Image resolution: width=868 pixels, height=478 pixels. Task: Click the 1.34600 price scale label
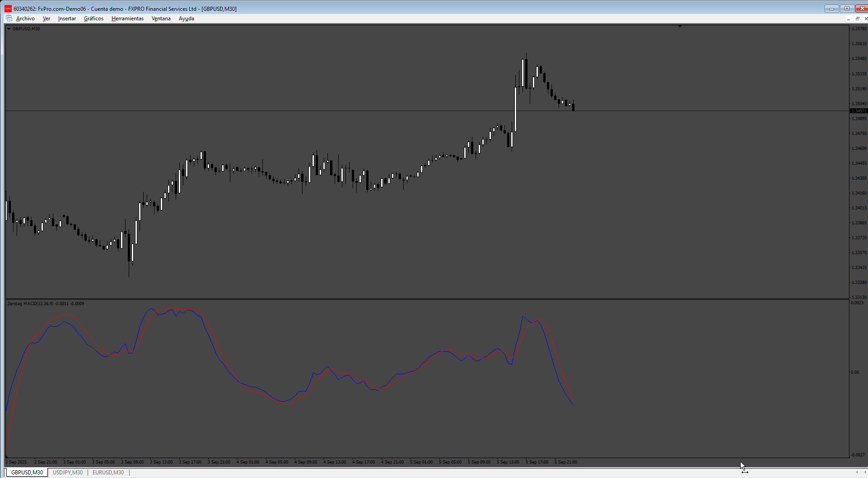(859, 149)
